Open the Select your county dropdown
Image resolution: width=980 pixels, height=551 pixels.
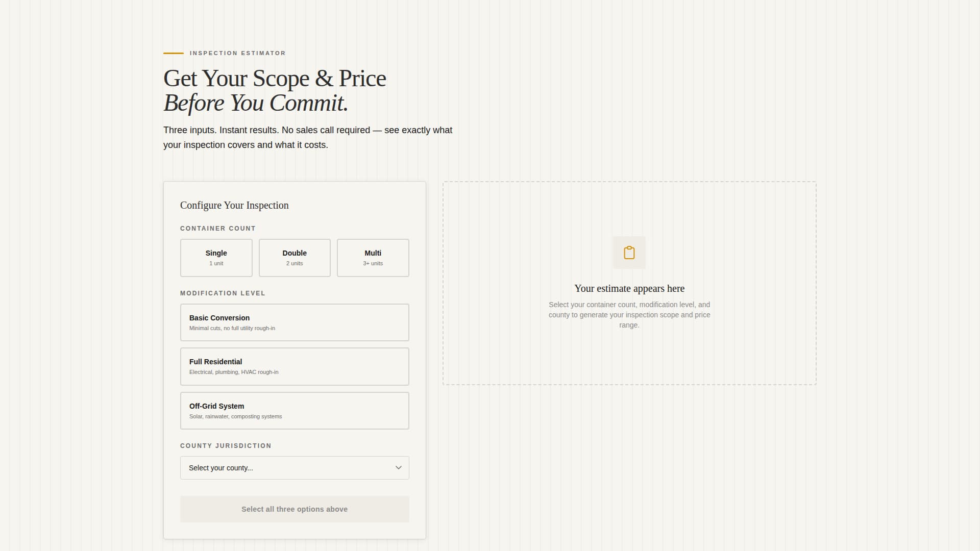pos(295,467)
